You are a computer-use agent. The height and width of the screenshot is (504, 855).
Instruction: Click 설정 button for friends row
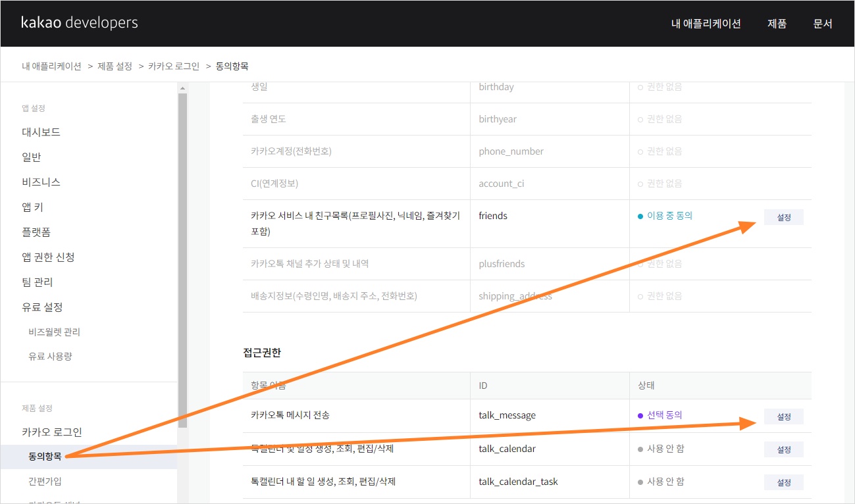784,217
